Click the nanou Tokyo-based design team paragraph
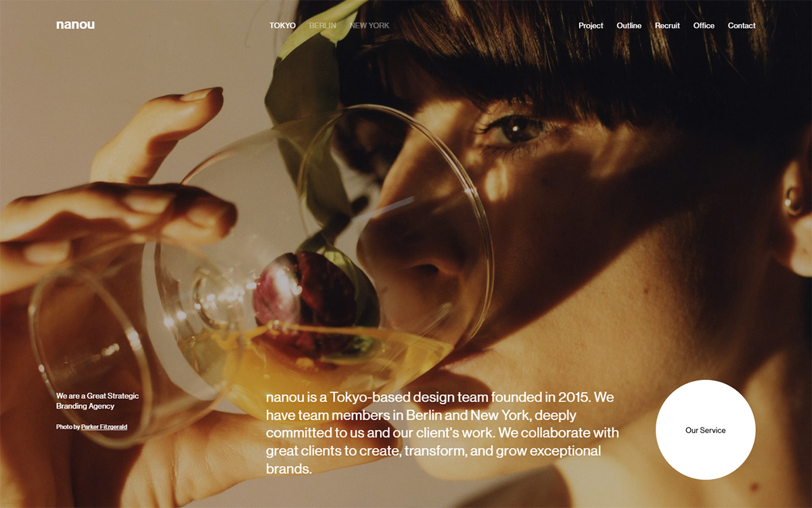Viewport: 812px width, 508px height. [x=443, y=433]
